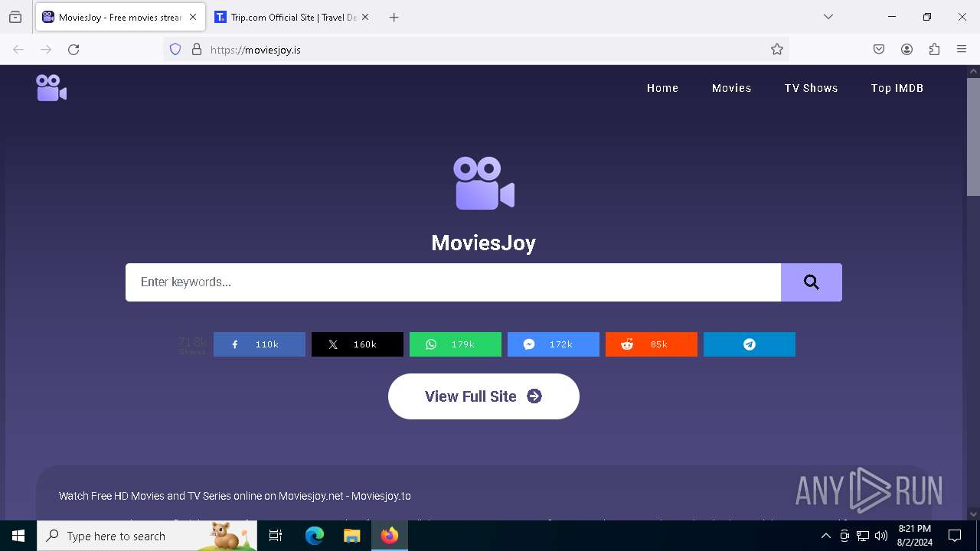Viewport: 980px width, 551px height.
Task: Show hidden system tray icons chevron
Action: pos(825,536)
